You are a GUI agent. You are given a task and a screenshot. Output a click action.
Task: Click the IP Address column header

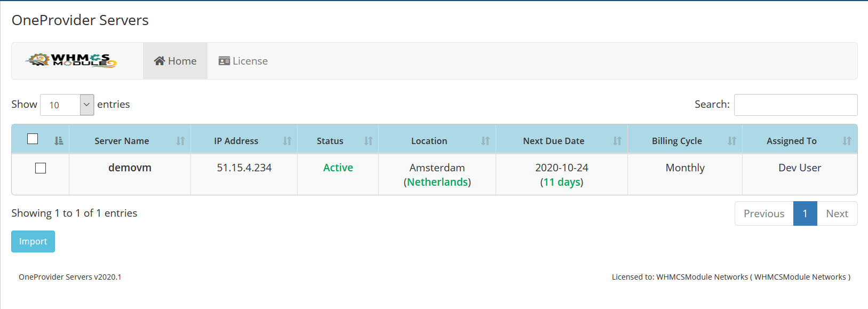click(244, 139)
